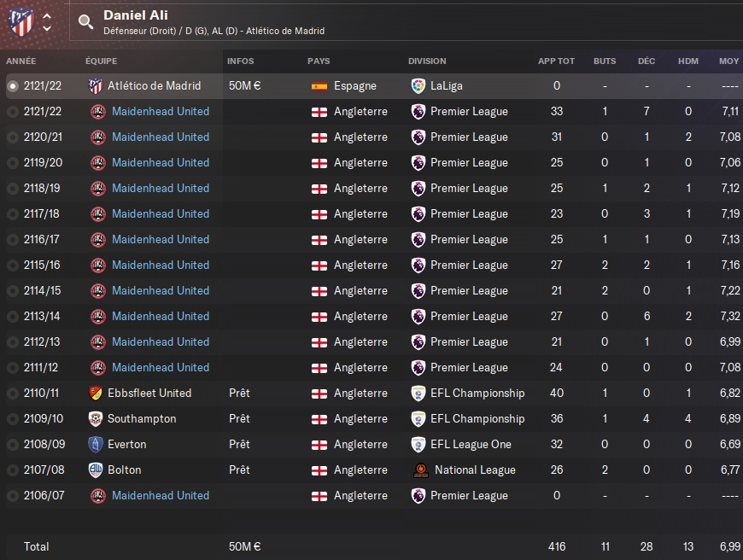This screenshot has height=560, width=743.
Task: Select the 2121/22 Atlético de Madrid radio button
Action: click(x=12, y=86)
